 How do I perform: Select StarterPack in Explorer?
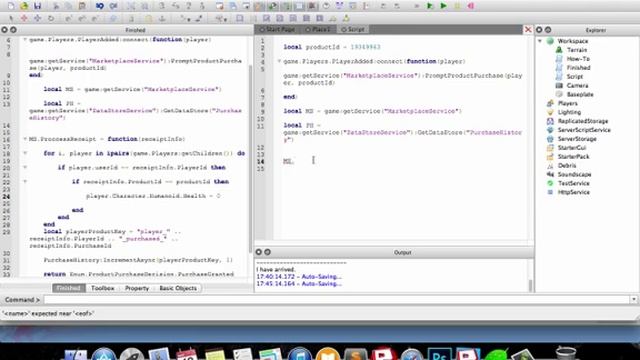(573, 157)
